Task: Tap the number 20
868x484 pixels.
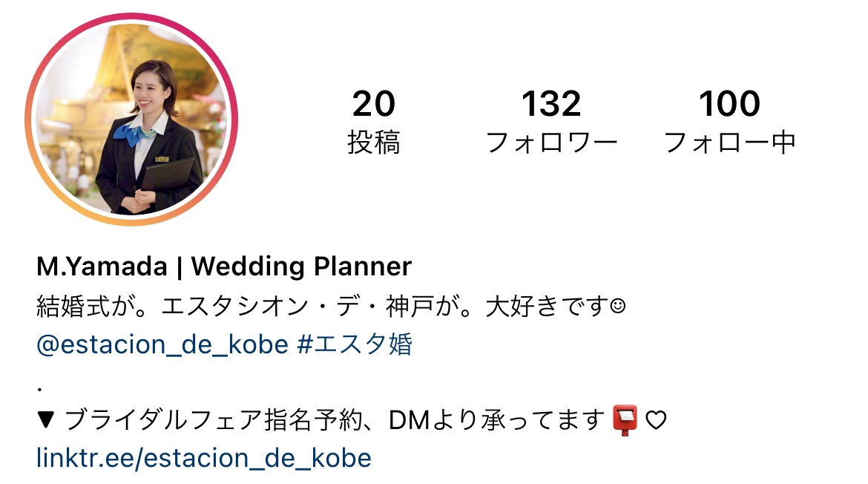Action: [374, 104]
